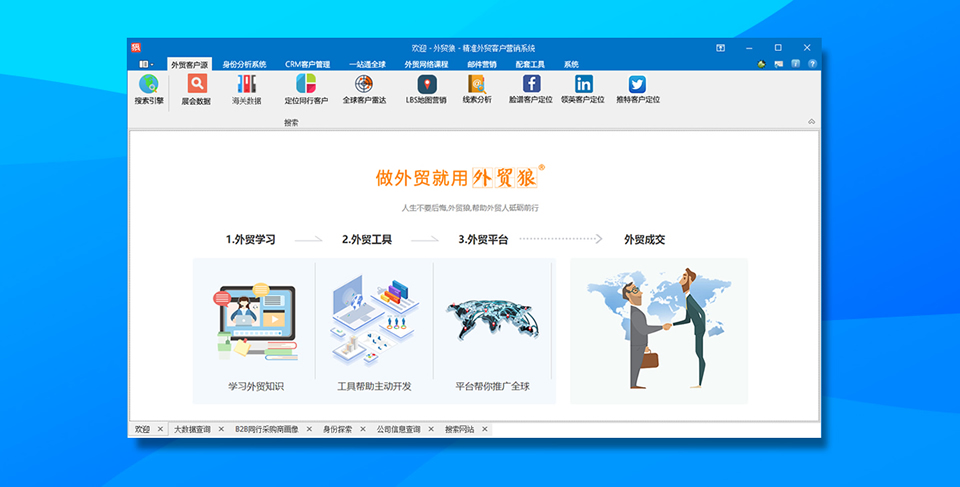
Task: Close the 欢迎 bottom tab
Action: click(160, 429)
